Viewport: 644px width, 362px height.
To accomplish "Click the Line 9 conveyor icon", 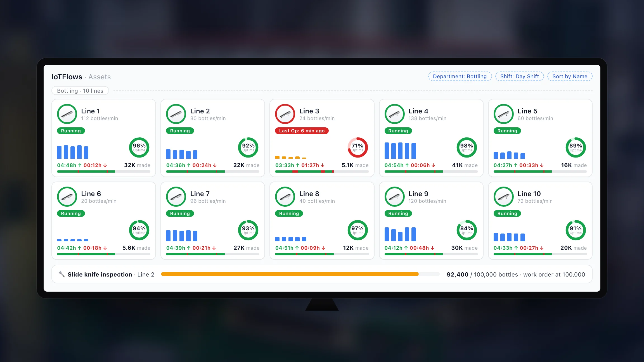I will 394,197.
